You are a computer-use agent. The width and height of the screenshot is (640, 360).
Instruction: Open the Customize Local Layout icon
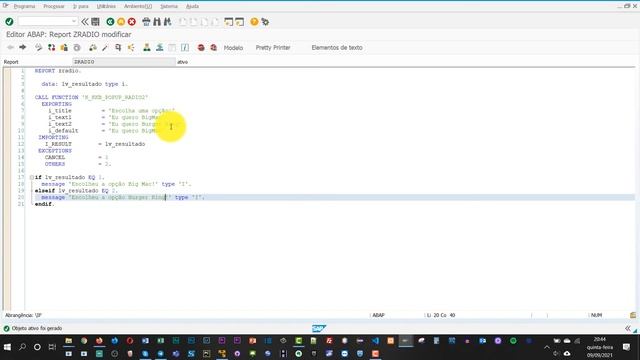pyautogui.click(x=265, y=22)
